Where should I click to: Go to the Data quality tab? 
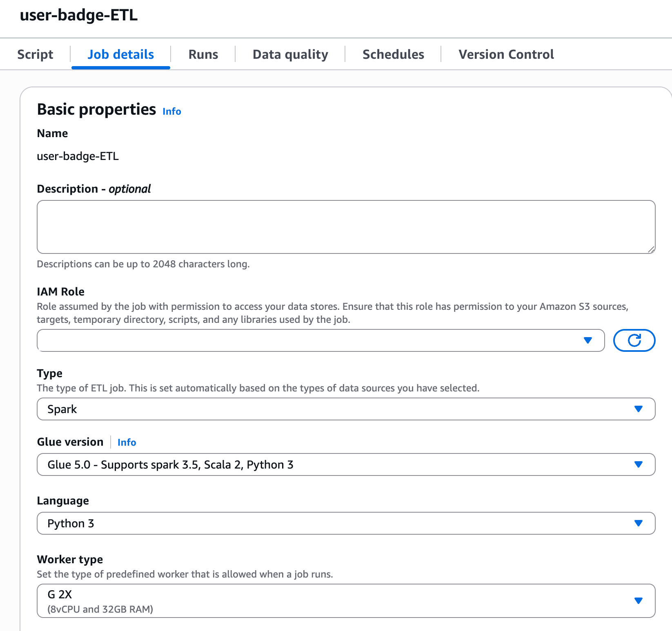[290, 54]
